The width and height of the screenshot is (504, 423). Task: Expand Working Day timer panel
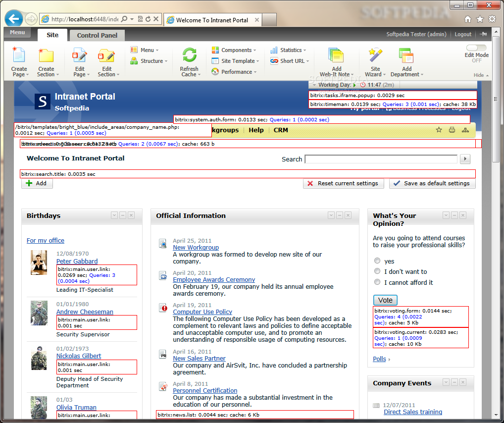(x=314, y=85)
